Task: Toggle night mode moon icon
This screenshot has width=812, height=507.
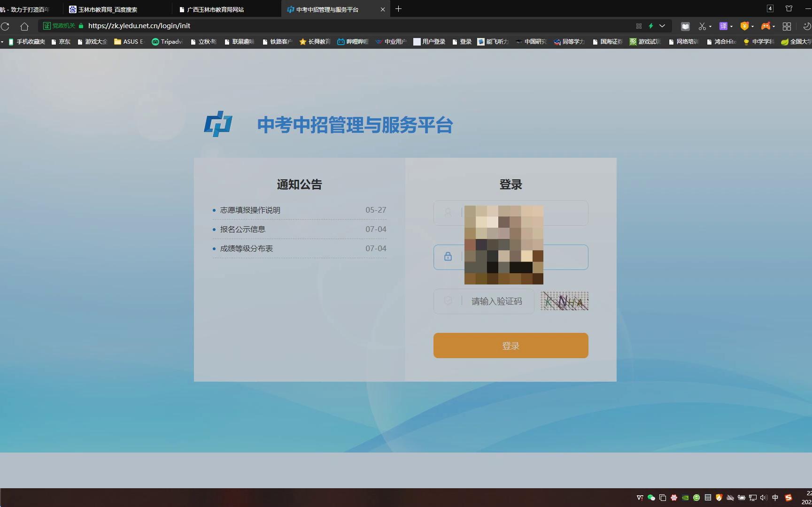Action: [x=807, y=26]
